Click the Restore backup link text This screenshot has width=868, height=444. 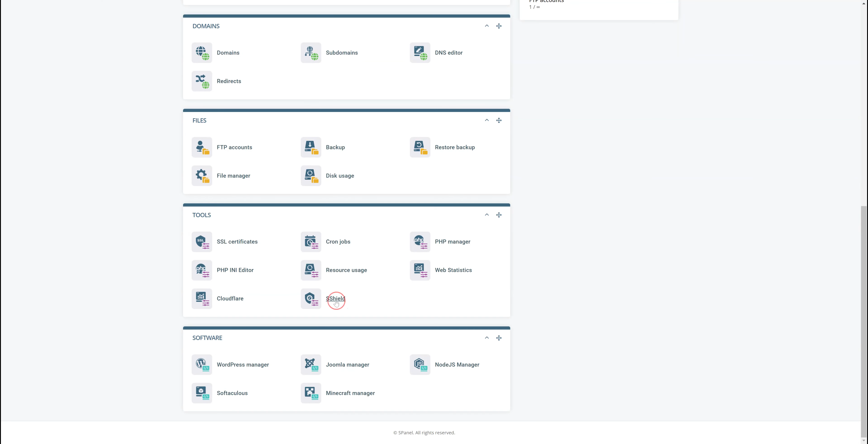tap(455, 147)
